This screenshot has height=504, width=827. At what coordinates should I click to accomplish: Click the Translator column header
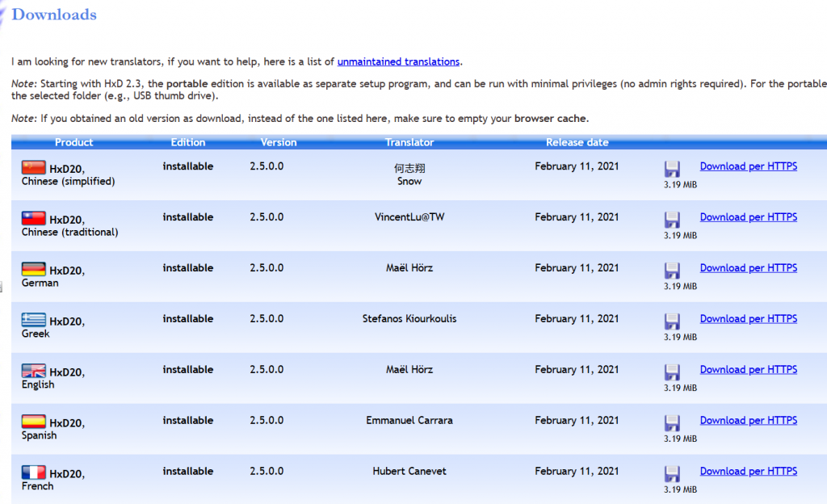tap(409, 142)
